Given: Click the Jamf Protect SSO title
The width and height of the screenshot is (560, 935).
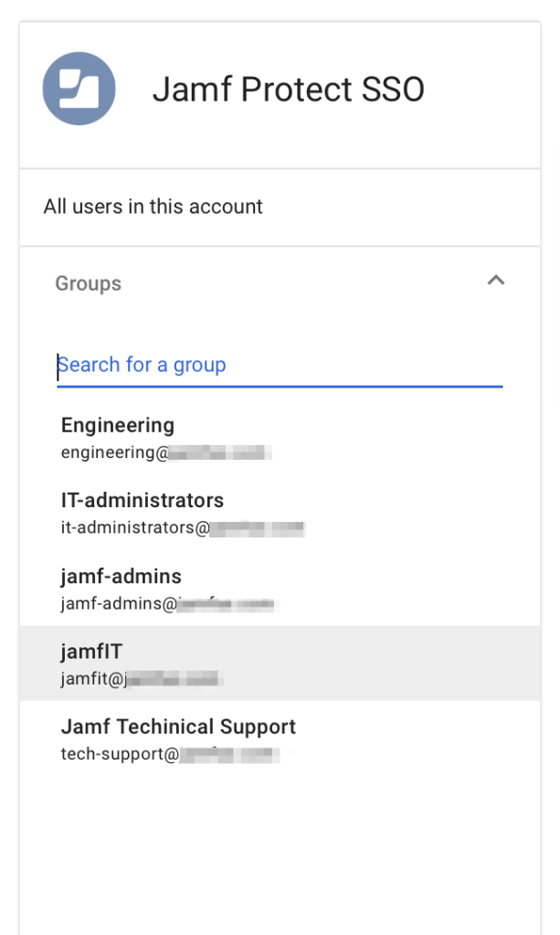Looking at the screenshot, I should tap(288, 90).
